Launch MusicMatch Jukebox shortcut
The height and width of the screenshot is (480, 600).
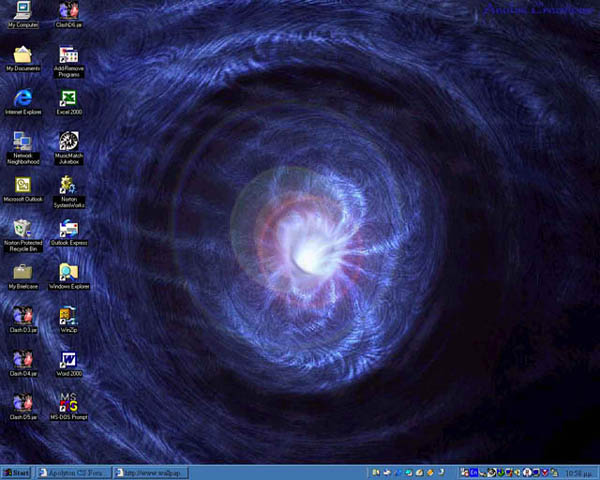click(x=69, y=141)
